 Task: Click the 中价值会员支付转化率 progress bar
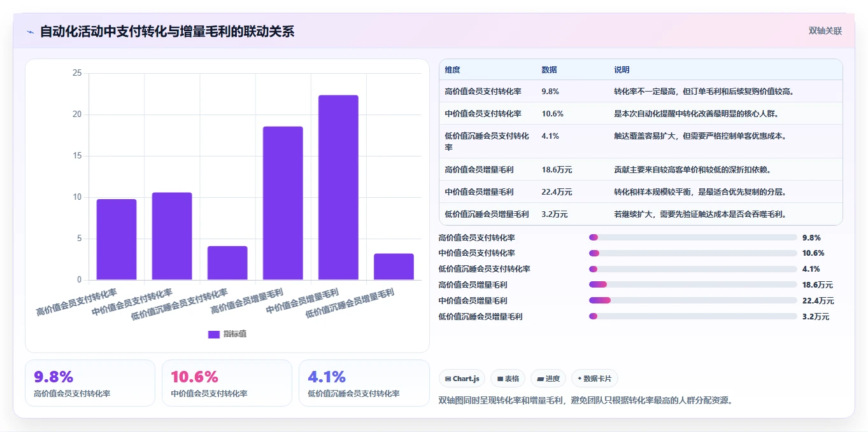pos(693,253)
